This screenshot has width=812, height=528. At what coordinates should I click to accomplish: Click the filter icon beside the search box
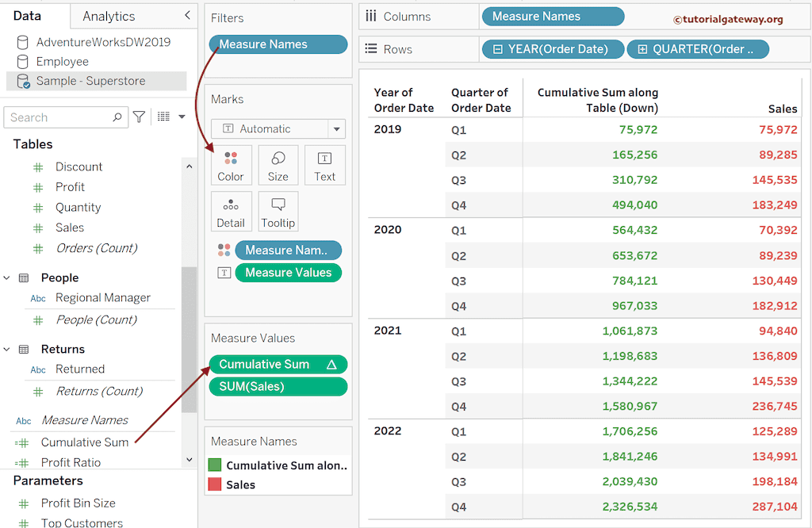pos(138,117)
